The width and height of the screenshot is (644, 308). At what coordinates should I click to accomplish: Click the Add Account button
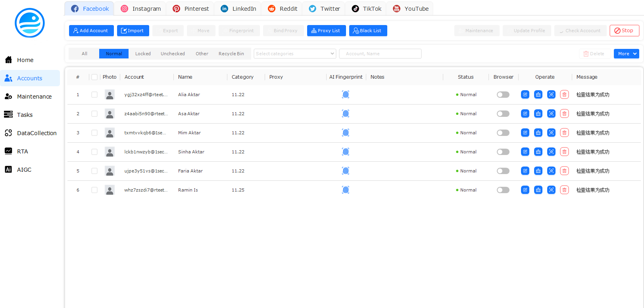click(91, 31)
